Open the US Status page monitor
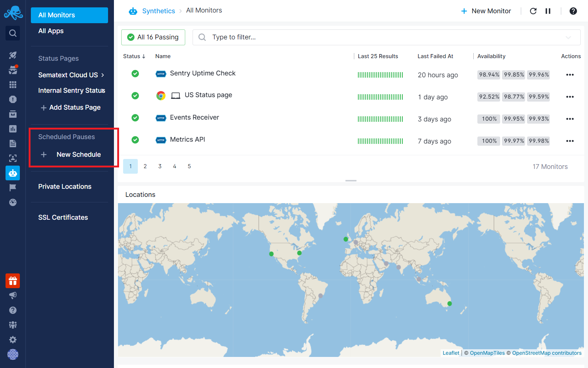Screen dimensions: 588x368 coord(208,95)
